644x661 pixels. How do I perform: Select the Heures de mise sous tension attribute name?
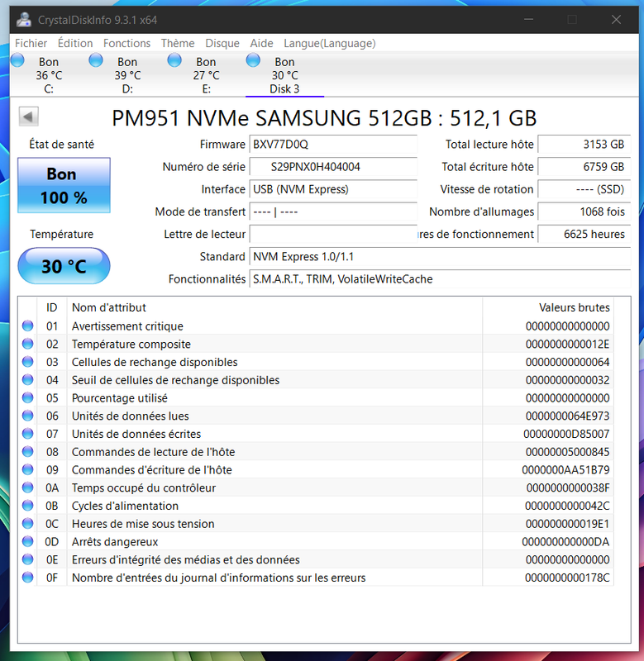[x=143, y=524]
